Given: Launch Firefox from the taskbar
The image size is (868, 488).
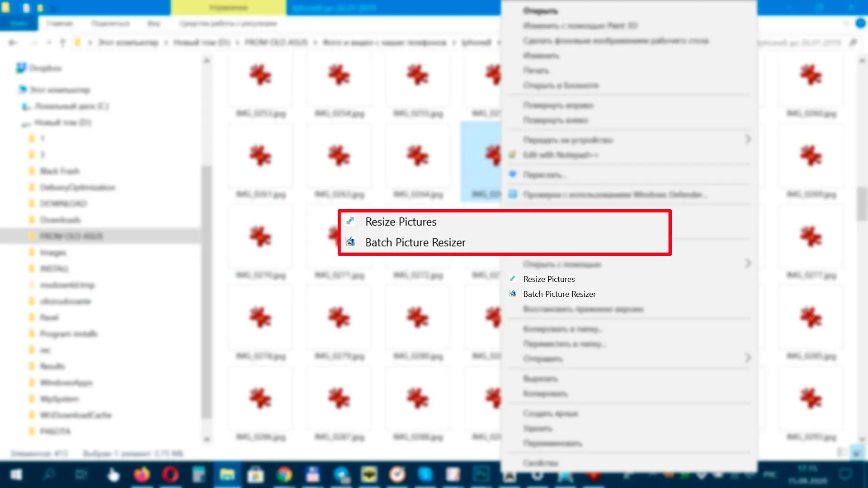Looking at the screenshot, I should tap(142, 474).
